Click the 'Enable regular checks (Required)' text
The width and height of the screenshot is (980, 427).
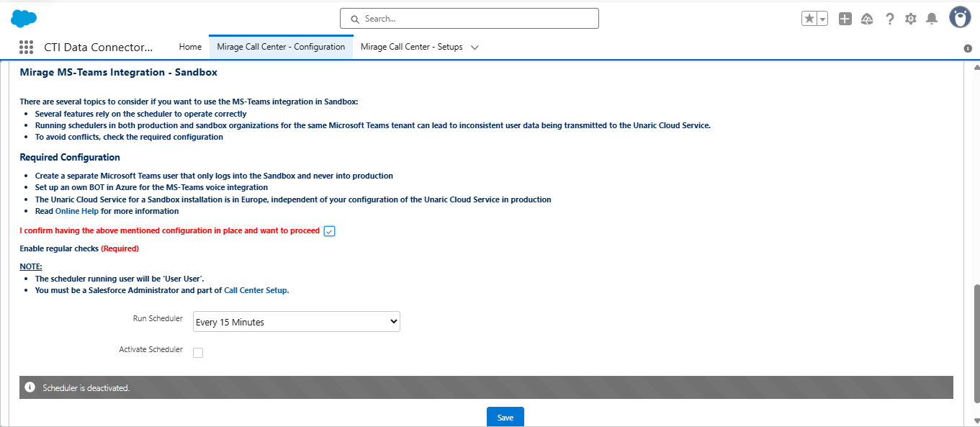click(79, 248)
